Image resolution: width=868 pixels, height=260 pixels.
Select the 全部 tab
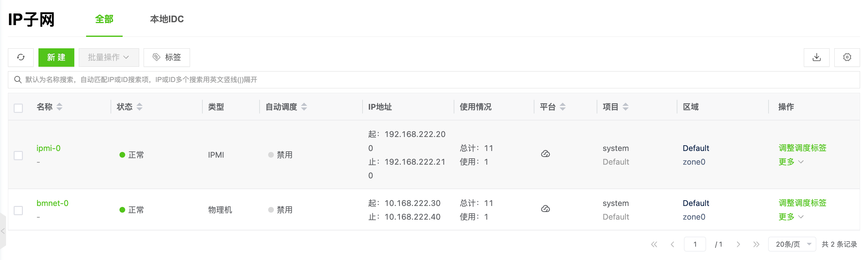[x=104, y=19]
